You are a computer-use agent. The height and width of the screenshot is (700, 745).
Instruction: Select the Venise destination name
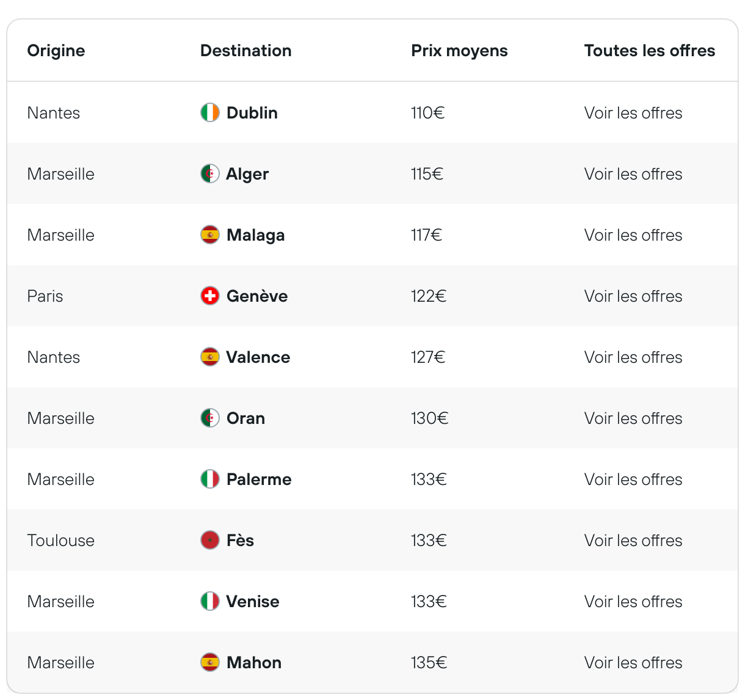point(253,602)
